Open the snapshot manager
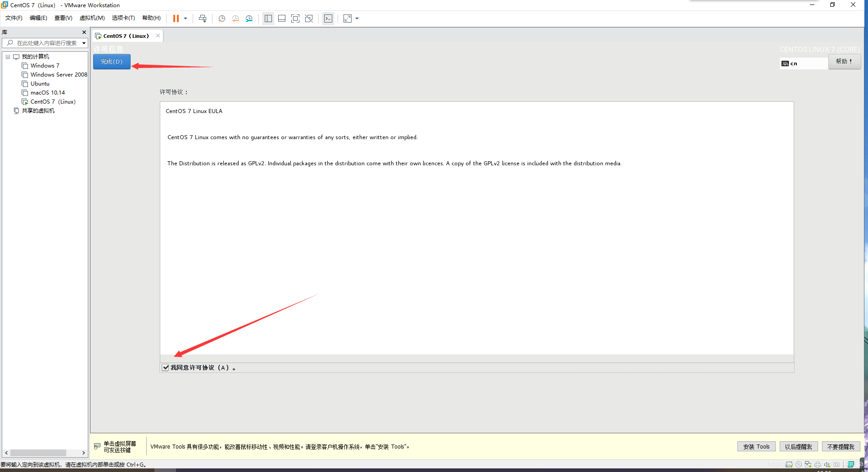Viewport: 868px width, 472px height. click(249, 18)
